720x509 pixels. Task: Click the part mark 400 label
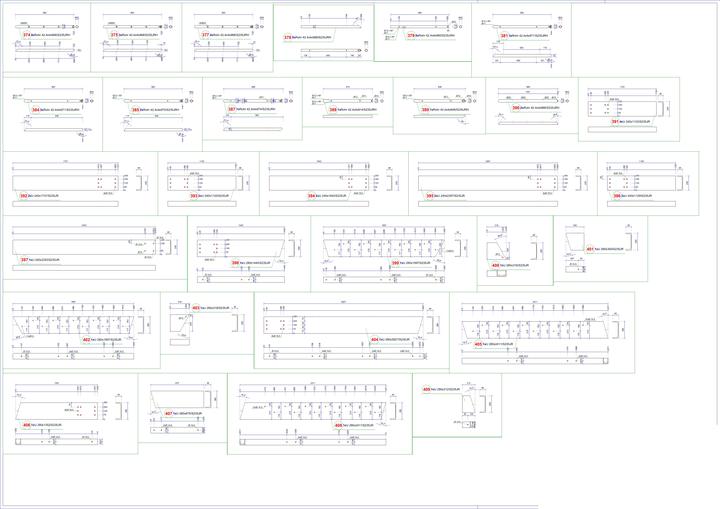[495, 266]
